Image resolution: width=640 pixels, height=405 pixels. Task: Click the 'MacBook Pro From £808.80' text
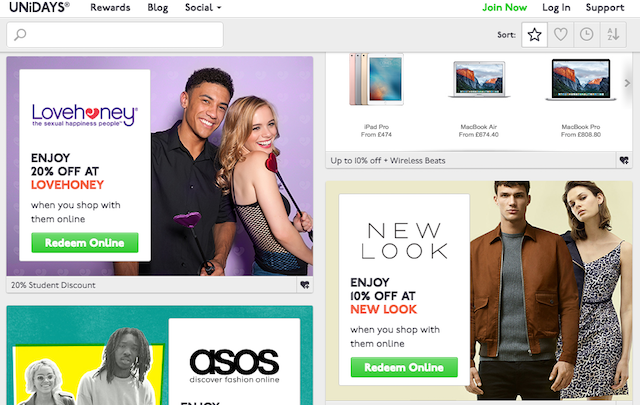click(x=581, y=131)
